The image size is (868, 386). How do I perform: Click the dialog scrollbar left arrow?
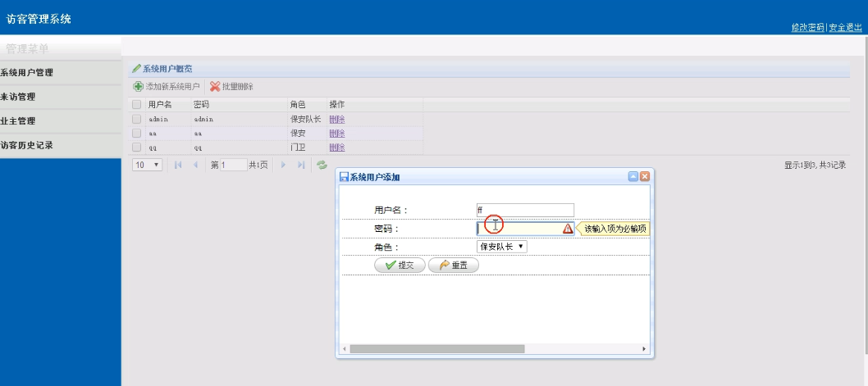[344, 349]
